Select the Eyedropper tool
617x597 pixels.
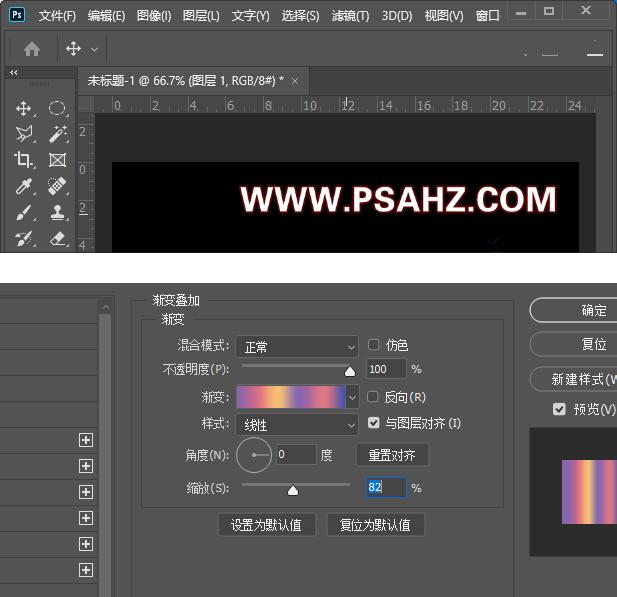click(x=24, y=186)
